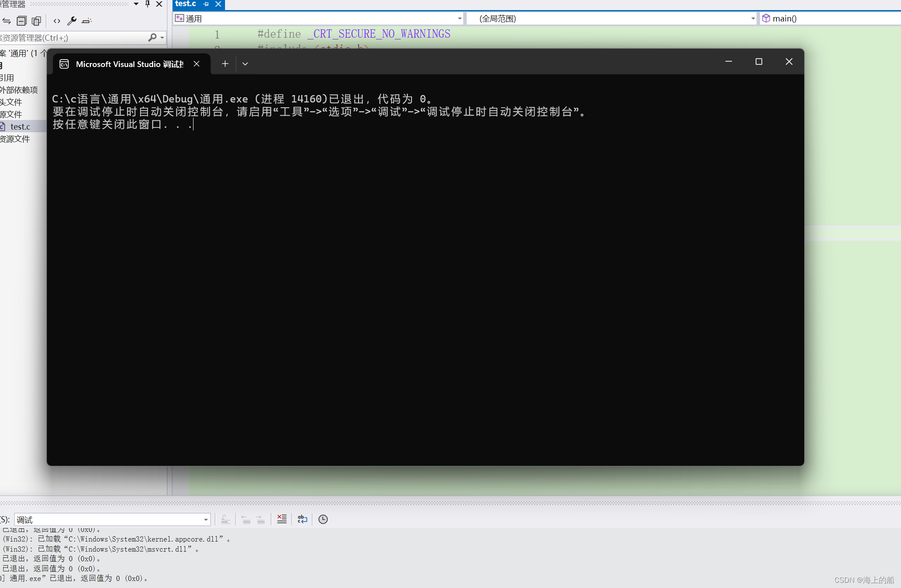Image resolution: width=901 pixels, height=588 pixels.
Task: Open terminal tab list dropdown chevron
Action: pos(245,64)
